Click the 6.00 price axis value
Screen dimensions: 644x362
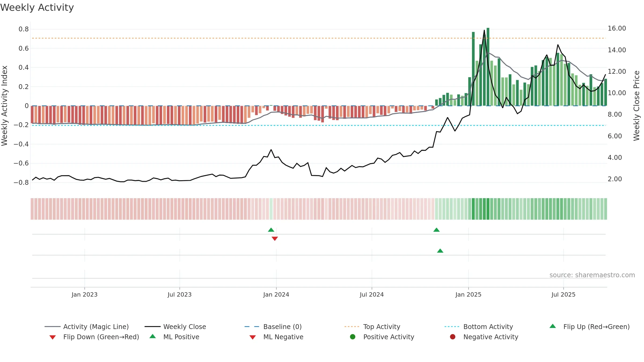pyautogui.click(x=615, y=136)
